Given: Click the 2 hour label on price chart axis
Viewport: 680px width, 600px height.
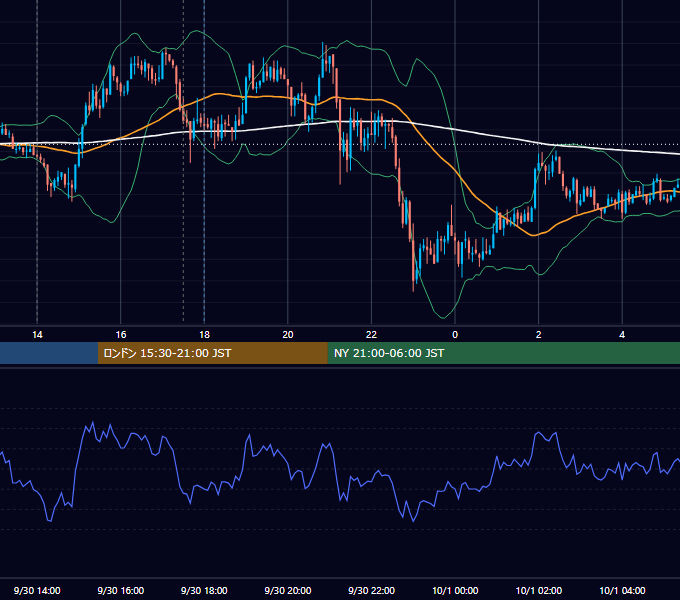Looking at the screenshot, I should coord(539,335).
